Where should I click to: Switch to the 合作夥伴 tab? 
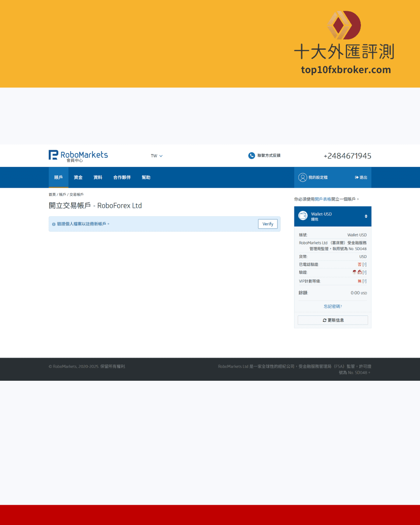click(x=122, y=177)
